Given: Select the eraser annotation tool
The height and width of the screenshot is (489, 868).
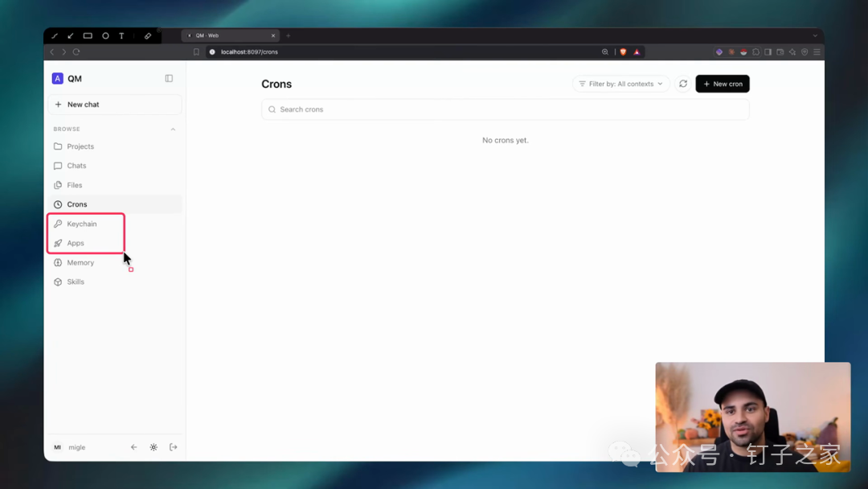Looking at the screenshot, I should click(148, 36).
